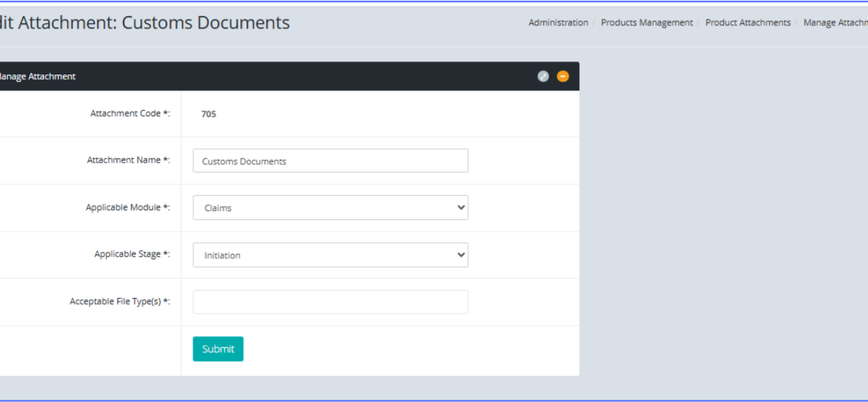
Task: Click the Attachment Name label
Action: [128, 161]
